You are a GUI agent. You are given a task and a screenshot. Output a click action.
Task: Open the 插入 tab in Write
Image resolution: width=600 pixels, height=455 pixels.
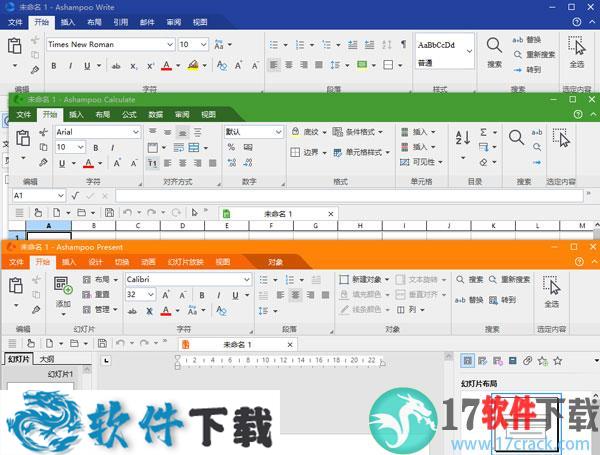(68, 22)
